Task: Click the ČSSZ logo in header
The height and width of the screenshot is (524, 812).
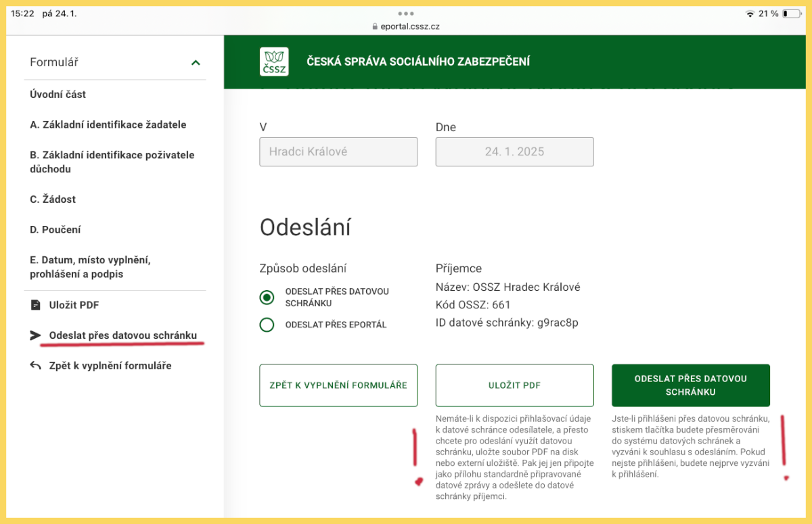Action: pyautogui.click(x=274, y=62)
